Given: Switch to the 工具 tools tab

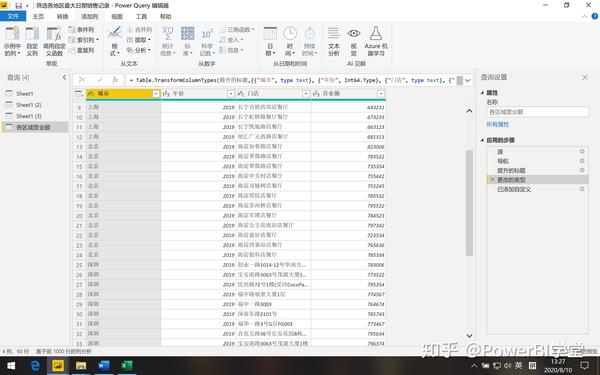Looking at the screenshot, I should point(141,16).
